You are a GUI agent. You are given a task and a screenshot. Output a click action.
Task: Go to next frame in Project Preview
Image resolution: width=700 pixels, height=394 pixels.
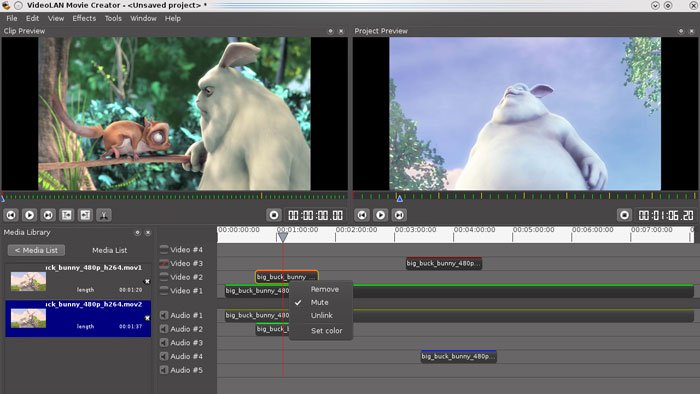pyautogui.click(x=399, y=215)
